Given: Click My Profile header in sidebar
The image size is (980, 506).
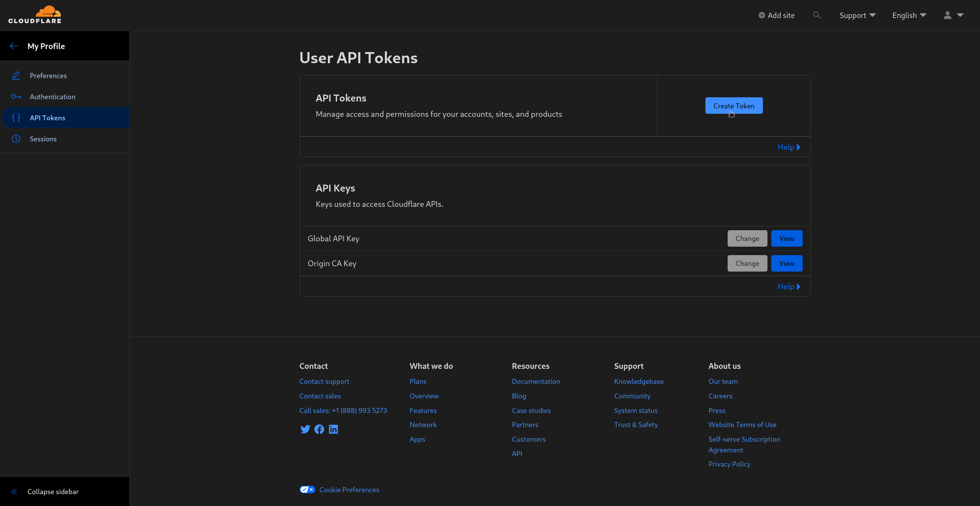Looking at the screenshot, I should (x=46, y=46).
